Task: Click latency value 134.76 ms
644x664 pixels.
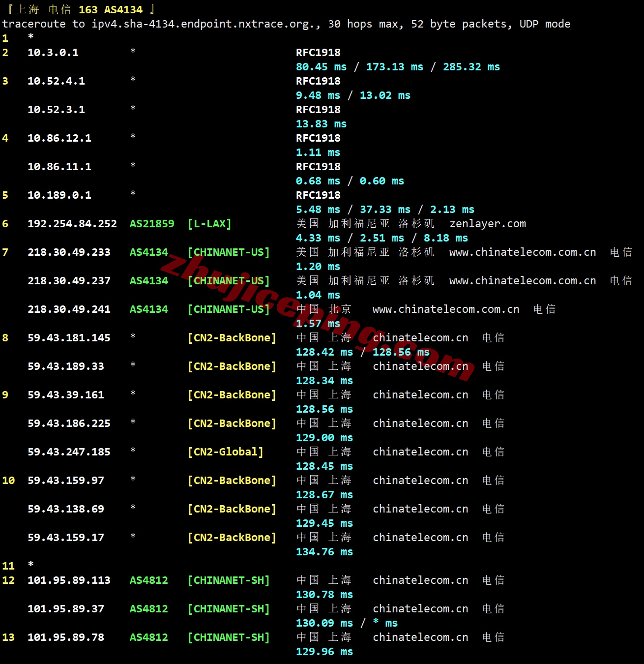Action: click(x=324, y=552)
